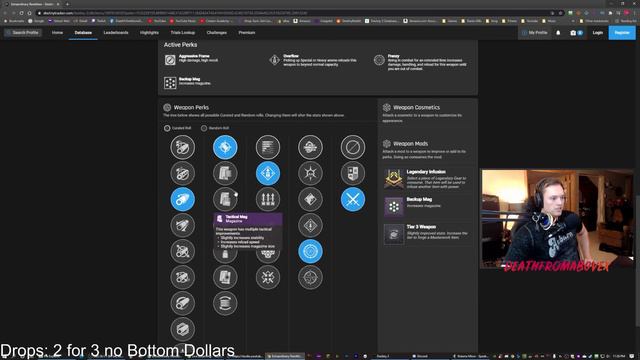The image size is (640, 360).
Task: Click the Active Perks heading
Action: pyautogui.click(x=180, y=45)
